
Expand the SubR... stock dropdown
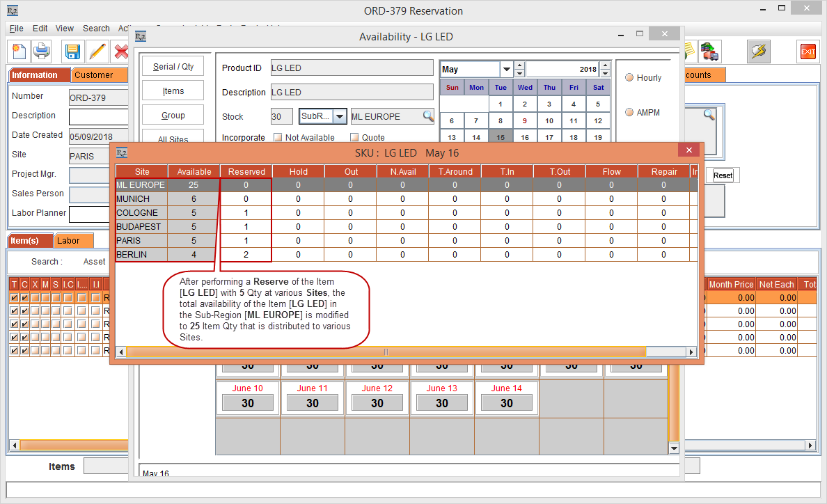[x=340, y=116]
